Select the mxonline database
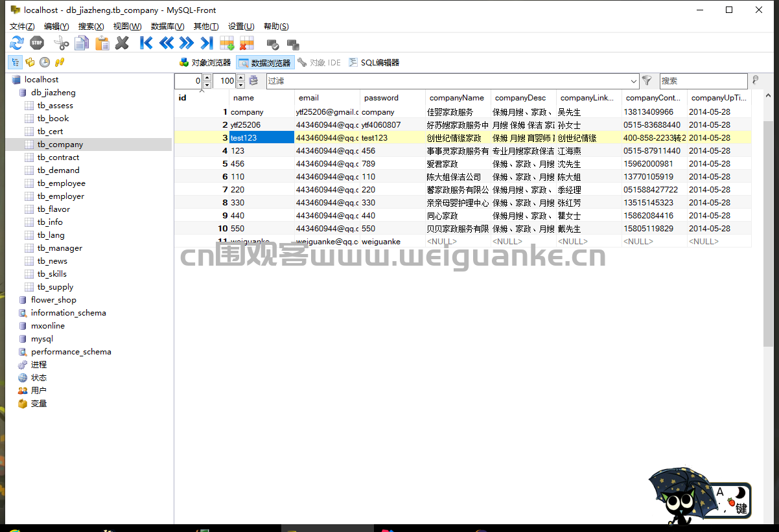This screenshot has width=779, height=532. (48, 326)
